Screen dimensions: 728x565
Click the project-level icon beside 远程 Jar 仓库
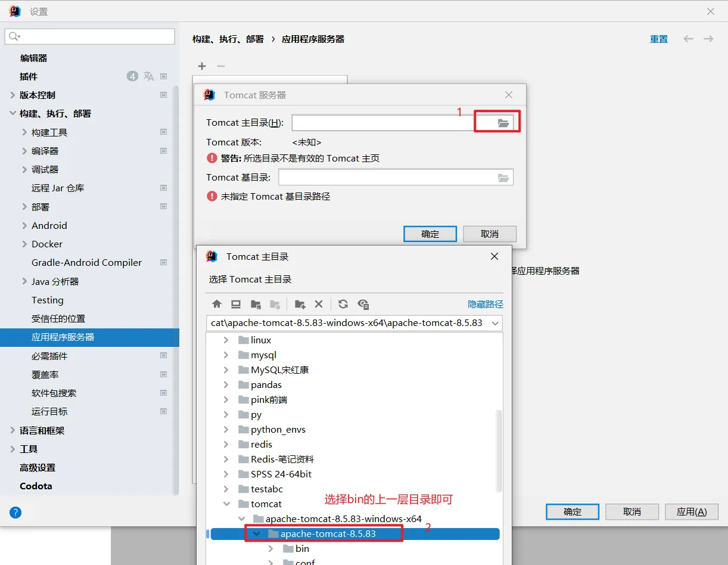(x=164, y=188)
